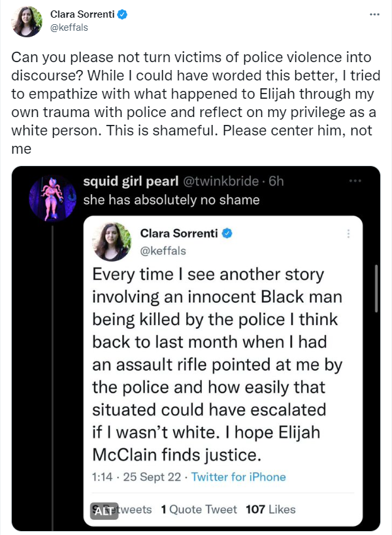View the 1 Quote Tweet link

[199, 509]
